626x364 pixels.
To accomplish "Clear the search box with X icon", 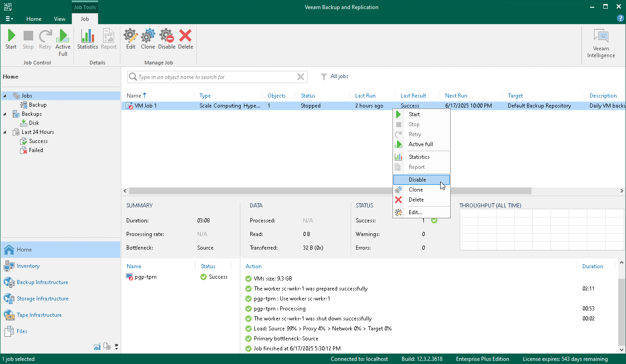I will tap(300, 77).
